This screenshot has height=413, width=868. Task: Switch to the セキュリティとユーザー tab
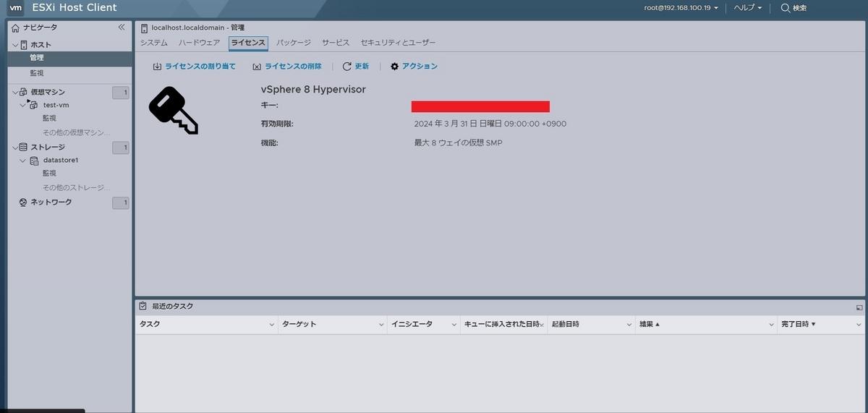pos(398,43)
